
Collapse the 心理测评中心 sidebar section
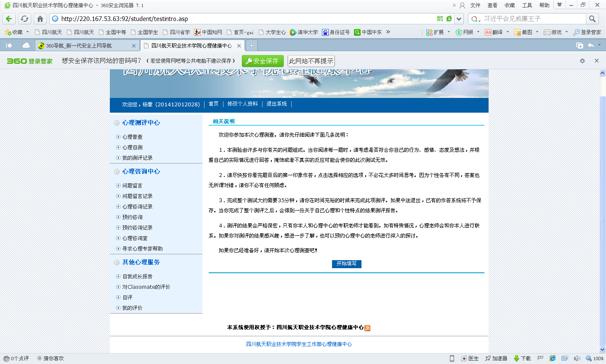[x=117, y=123]
